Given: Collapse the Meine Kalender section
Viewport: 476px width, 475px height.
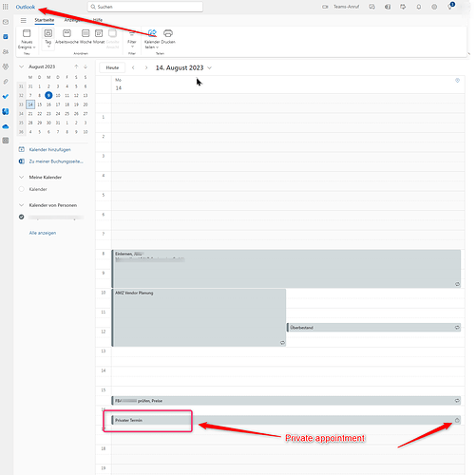Looking at the screenshot, I should (x=22, y=177).
